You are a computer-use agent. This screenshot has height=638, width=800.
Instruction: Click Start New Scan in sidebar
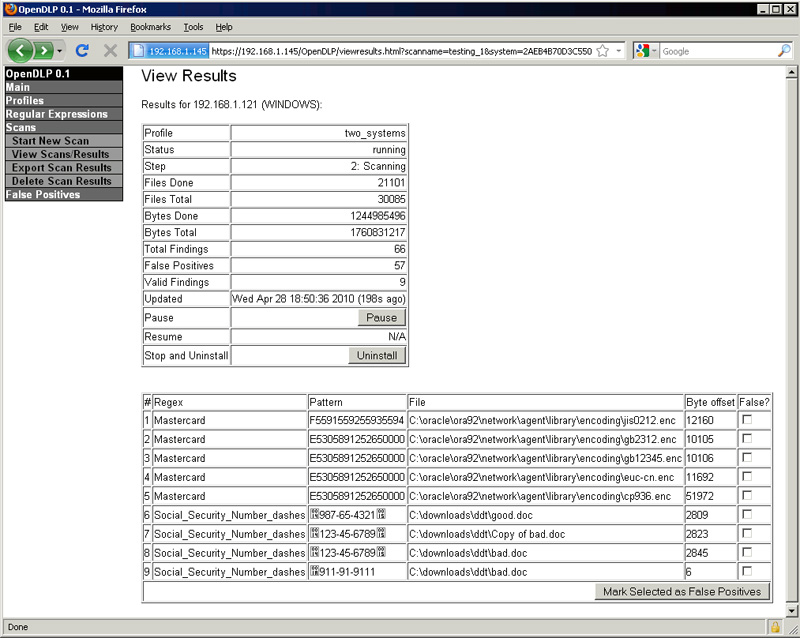64,141
